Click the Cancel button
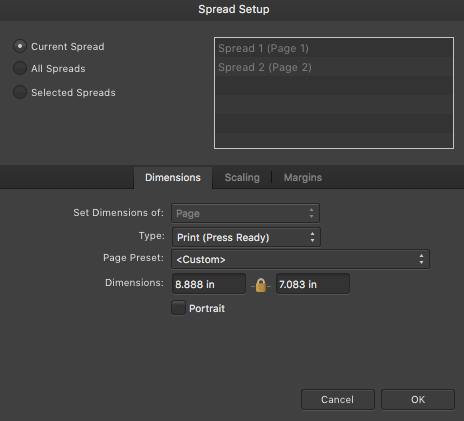464x421 pixels. (x=338, y=399)
